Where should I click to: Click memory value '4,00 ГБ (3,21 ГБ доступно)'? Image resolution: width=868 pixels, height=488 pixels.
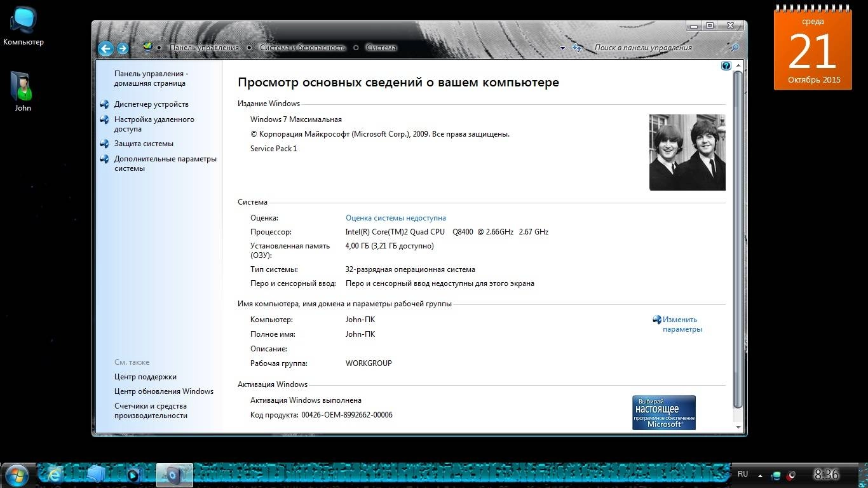point(390,246)
